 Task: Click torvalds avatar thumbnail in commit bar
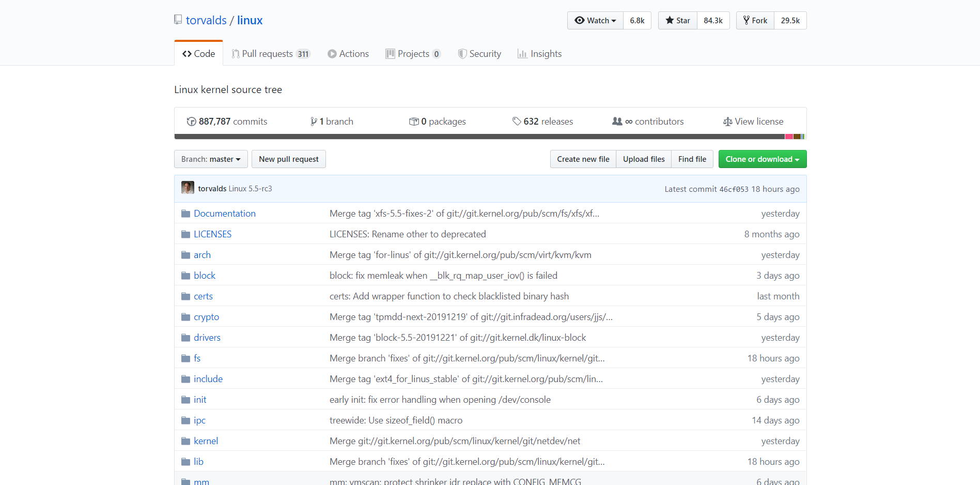(x=188, y=188)
